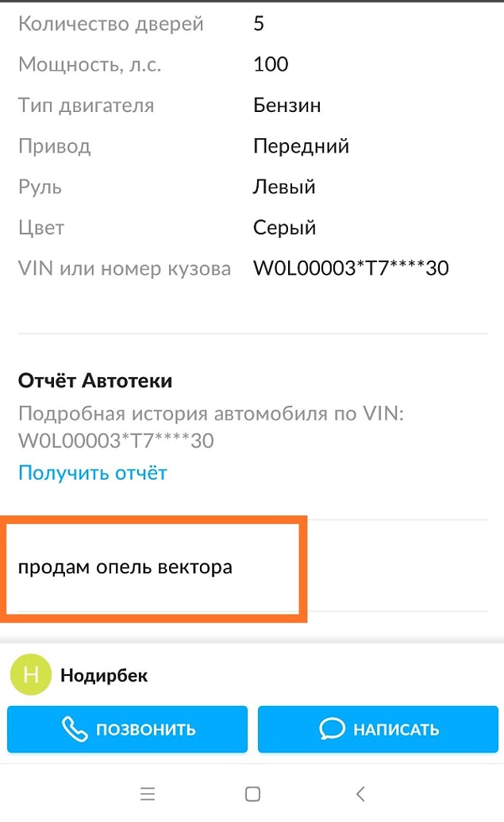504x822 pixels.
Task: Tap the chat bubble icon on the message button
Action: 332,729
